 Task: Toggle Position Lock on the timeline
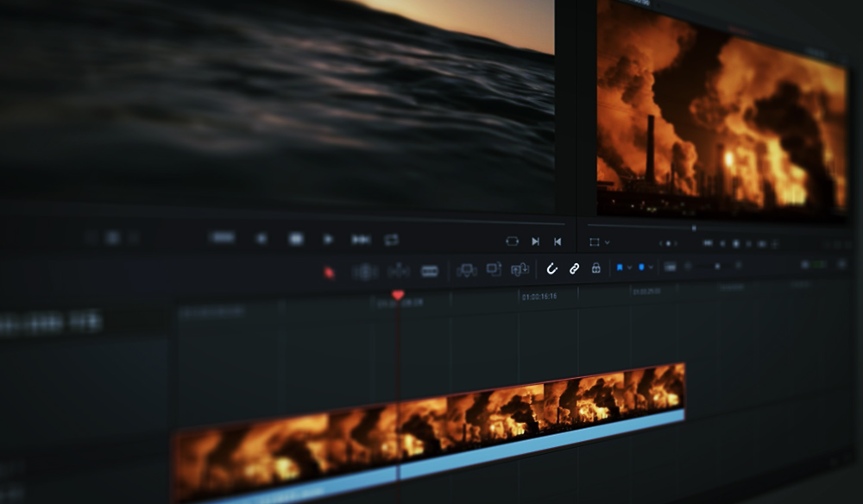click(595, 268)
